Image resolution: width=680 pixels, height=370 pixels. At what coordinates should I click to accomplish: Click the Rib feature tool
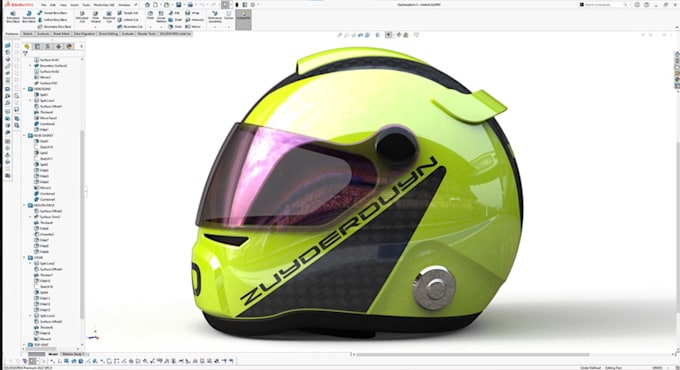click(x=174, y=13)
